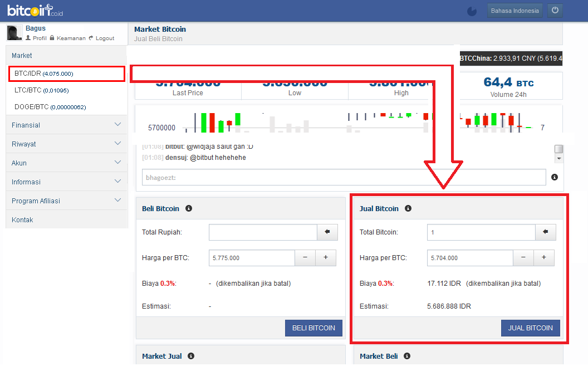Expand the Program Afiliasi menu chevron

(117, 200)
